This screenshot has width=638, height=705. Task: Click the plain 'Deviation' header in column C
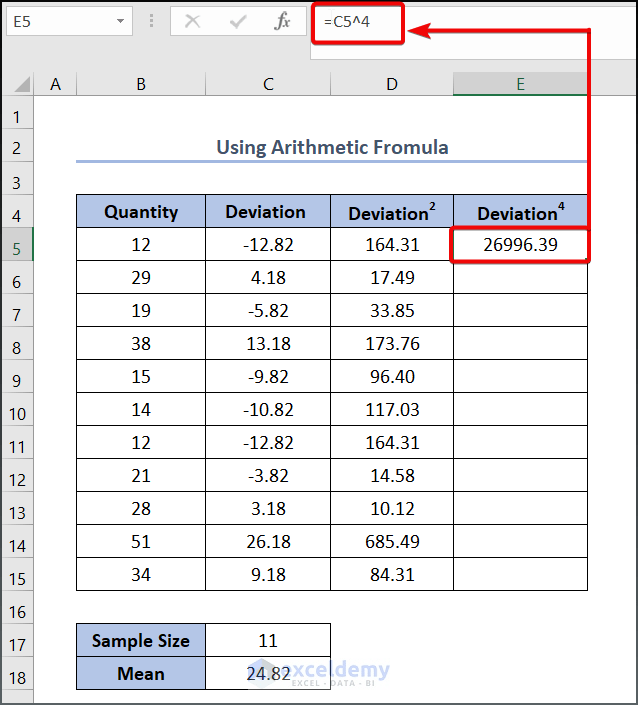[268, 211]
